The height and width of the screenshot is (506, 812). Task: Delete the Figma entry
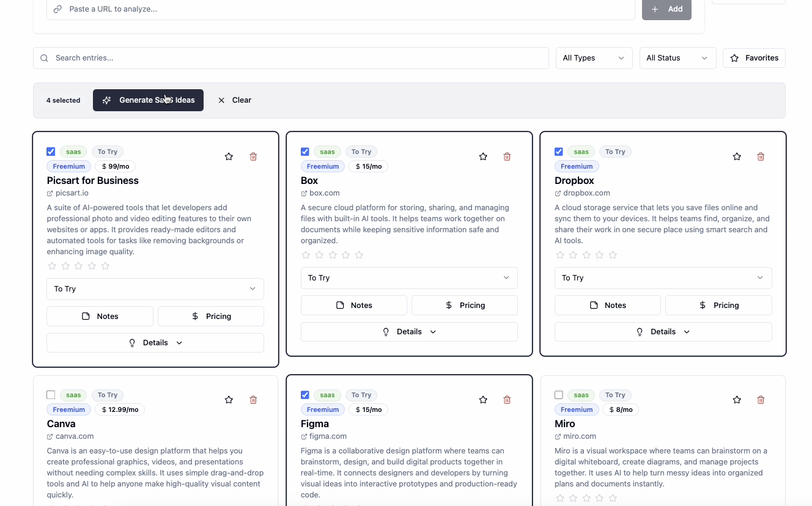click(507, 400)
